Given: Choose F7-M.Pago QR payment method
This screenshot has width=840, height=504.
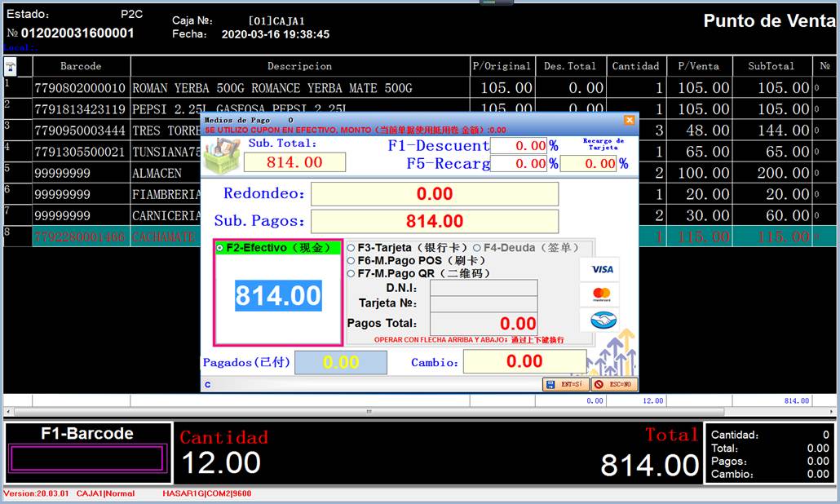Looking at the screenshot, I should pos(351,274).
